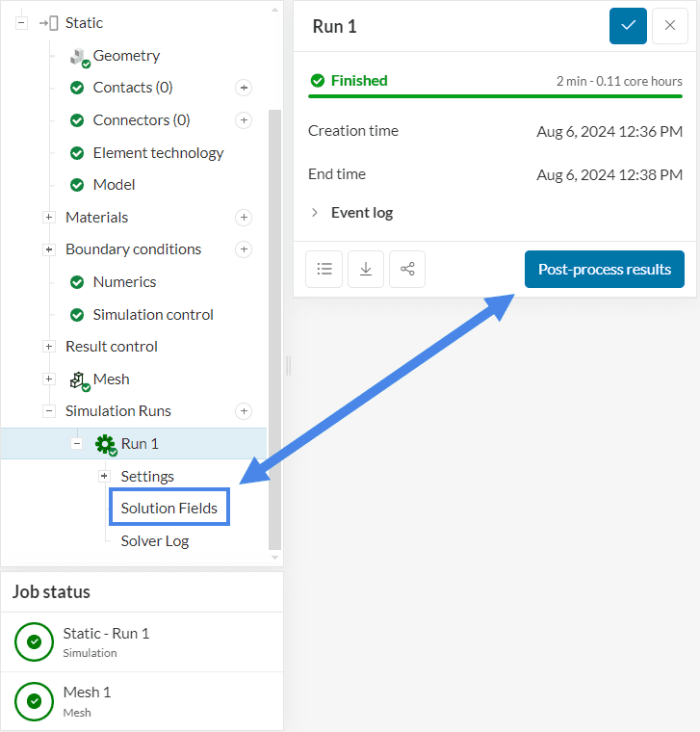Click the green run progress bar
This screenshot has width=700, height=732.
[495, 96]
